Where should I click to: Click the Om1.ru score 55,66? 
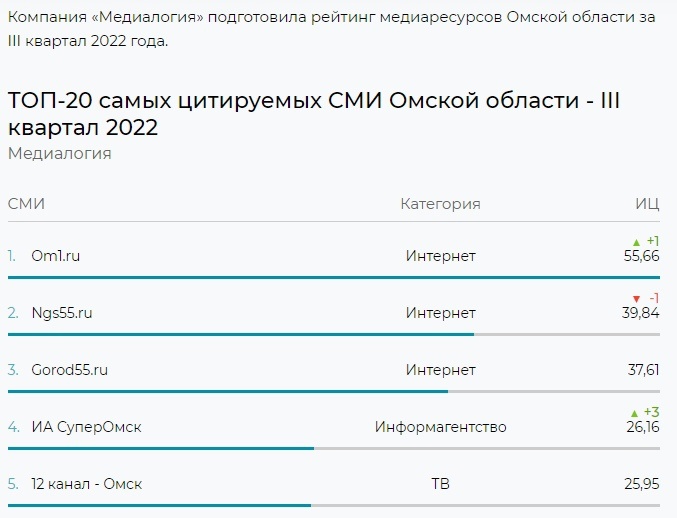pos(641,256)
